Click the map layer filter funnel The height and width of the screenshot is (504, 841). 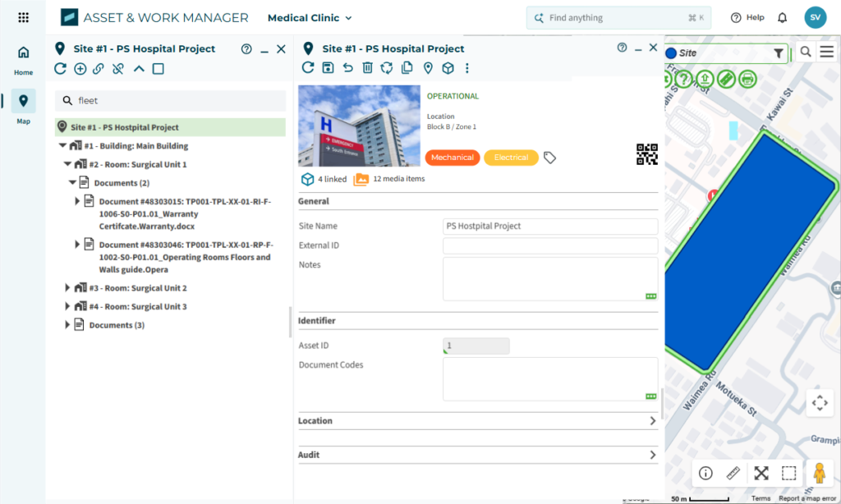click(x=779, y=53)
